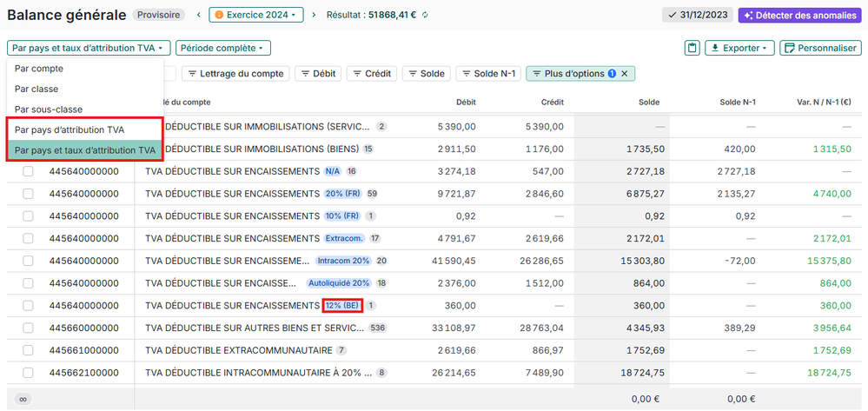Click the clipboard icon beside Exporter
868x411 pixels.
coord(692,49)
